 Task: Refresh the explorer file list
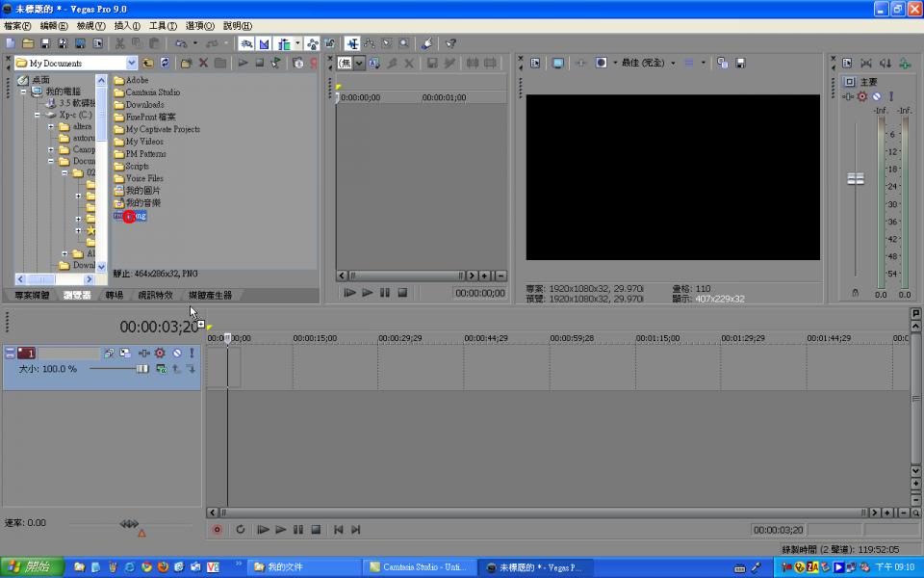(165, 64)
